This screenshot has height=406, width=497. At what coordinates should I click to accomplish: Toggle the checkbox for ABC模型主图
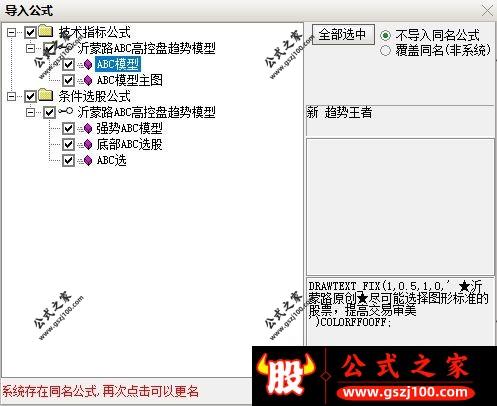click(68, 80)
